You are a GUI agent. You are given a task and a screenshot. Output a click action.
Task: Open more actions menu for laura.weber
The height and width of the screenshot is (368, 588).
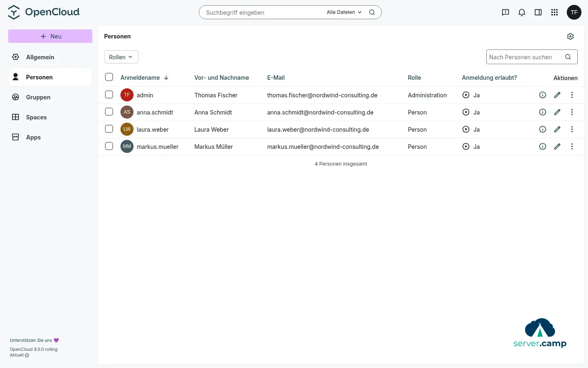coord(572,129)
